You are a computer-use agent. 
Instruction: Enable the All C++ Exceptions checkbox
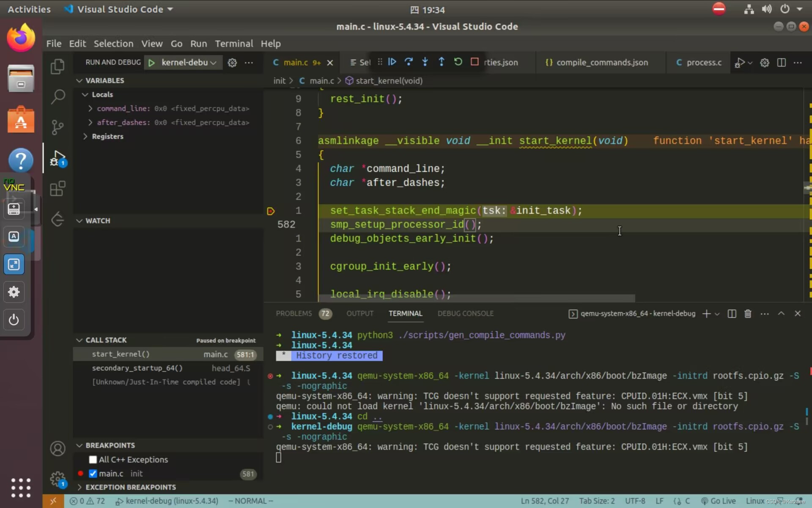coord(93,459)
